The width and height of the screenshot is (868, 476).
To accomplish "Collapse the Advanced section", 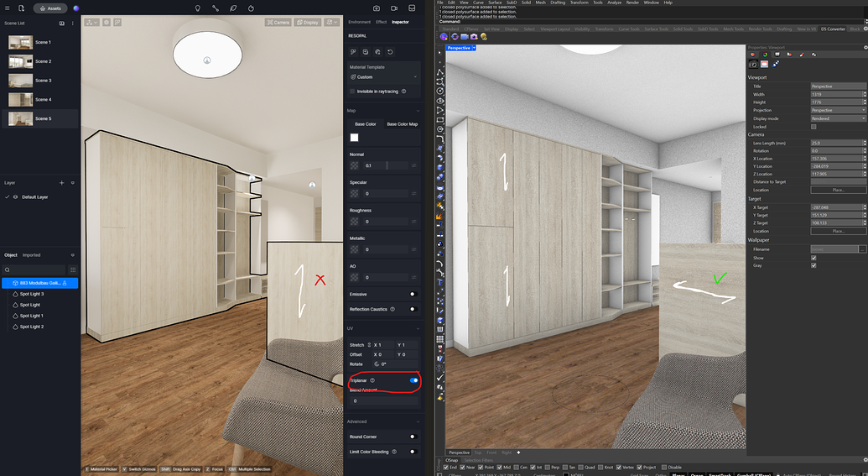I will pos(418,421).
